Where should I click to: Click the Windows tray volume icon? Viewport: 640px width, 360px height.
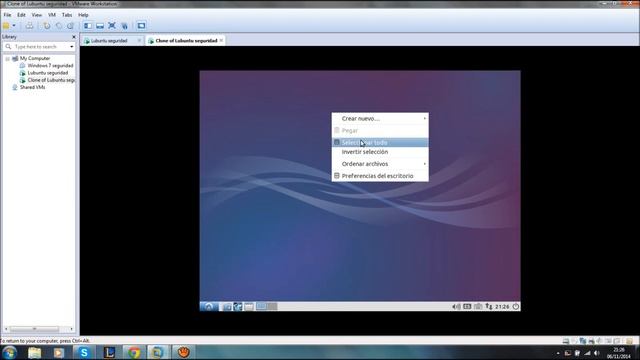pos(597,353)
